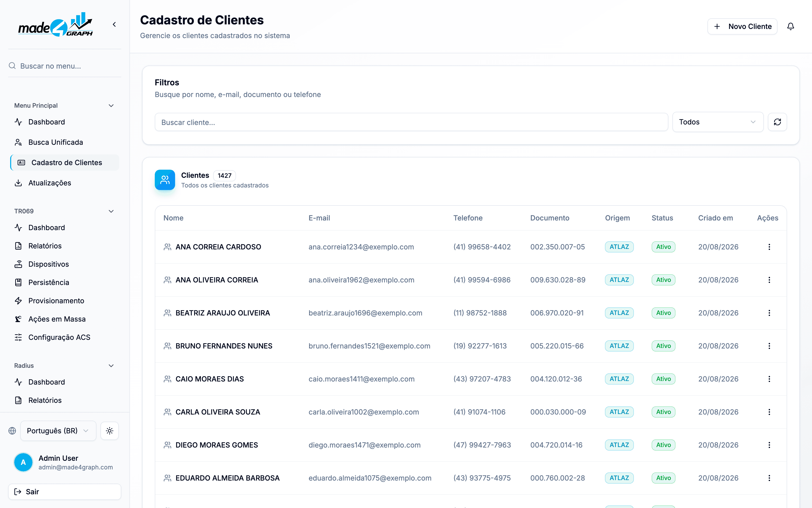Select Cadastro de Clientes in sidebar
Viewport: 812px width, 508px height.
point(65,163)
